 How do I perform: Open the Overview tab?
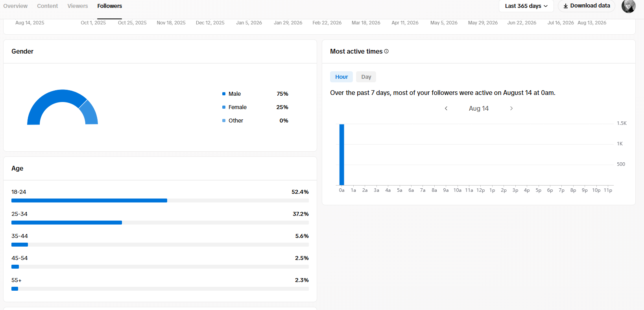tap(15, 6)
